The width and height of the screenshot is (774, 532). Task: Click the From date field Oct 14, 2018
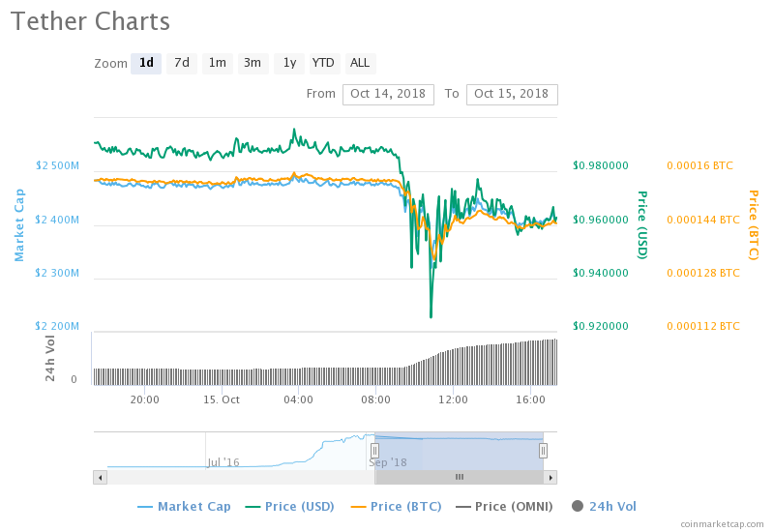389,94
